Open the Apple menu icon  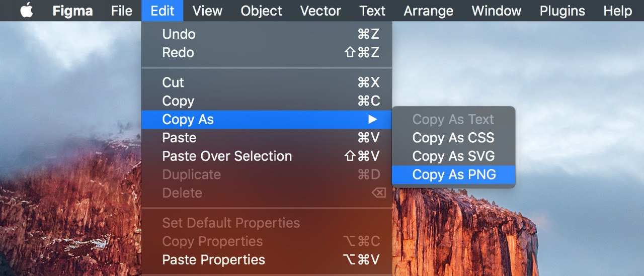[27, 10]
